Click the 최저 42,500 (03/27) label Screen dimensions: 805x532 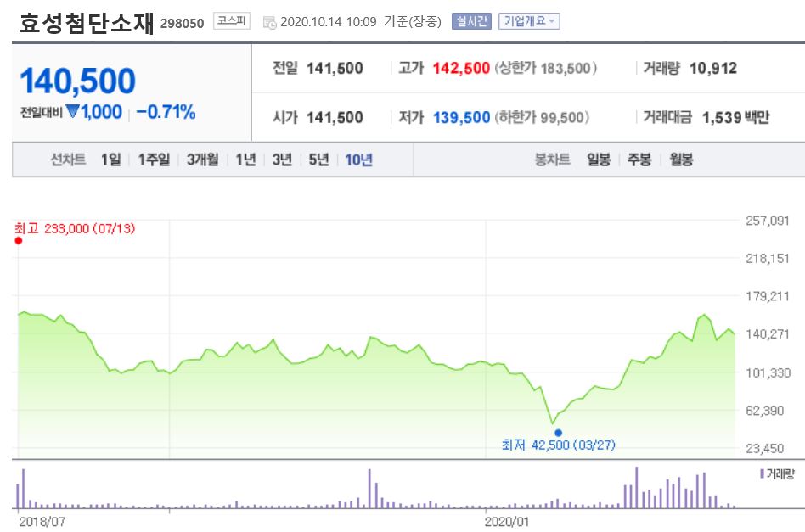558,445
